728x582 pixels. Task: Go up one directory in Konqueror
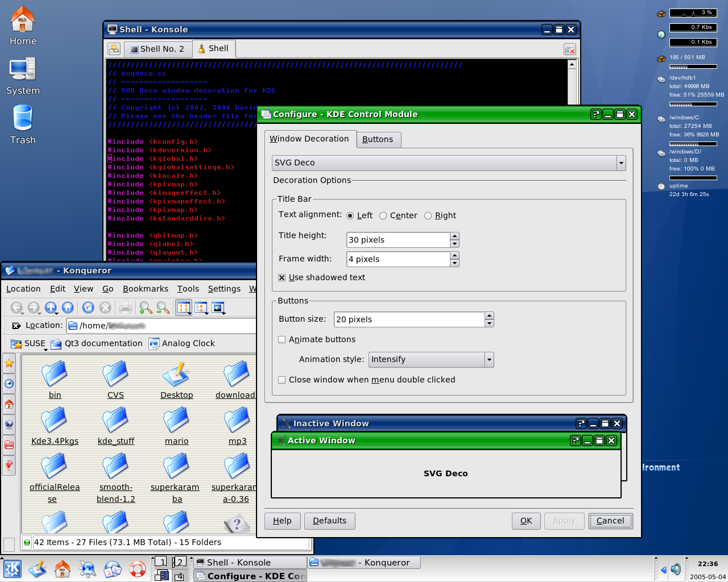[x=51, y=307]
